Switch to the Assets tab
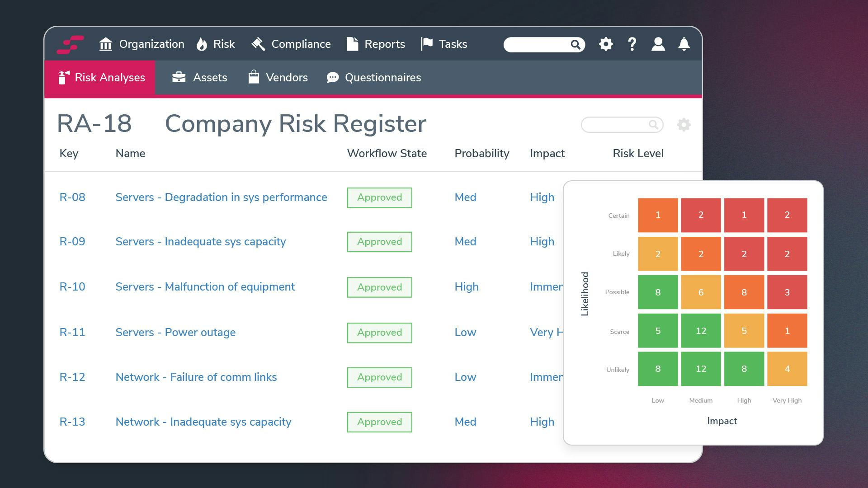 pos(199,78)
